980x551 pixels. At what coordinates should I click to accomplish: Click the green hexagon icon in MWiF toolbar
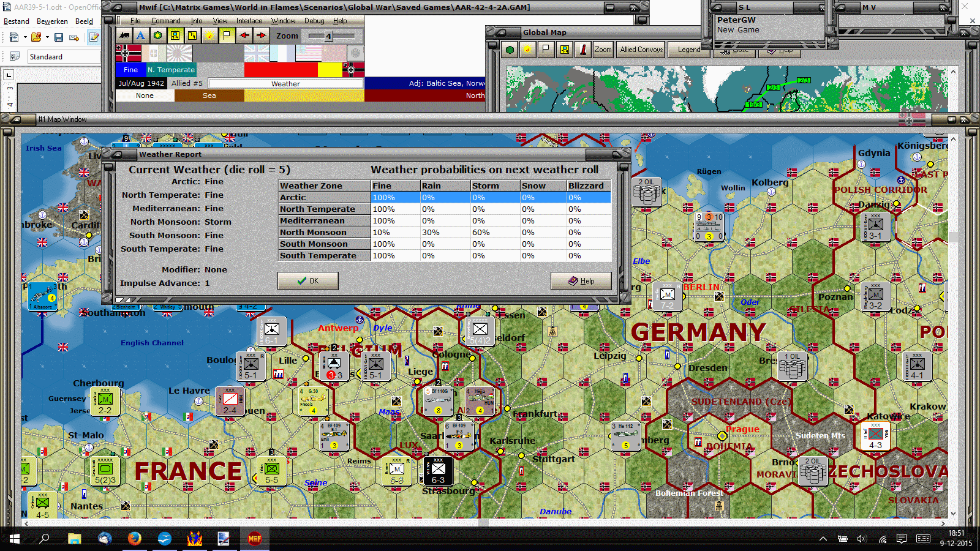pyautogui.click(x=158, y=36)
